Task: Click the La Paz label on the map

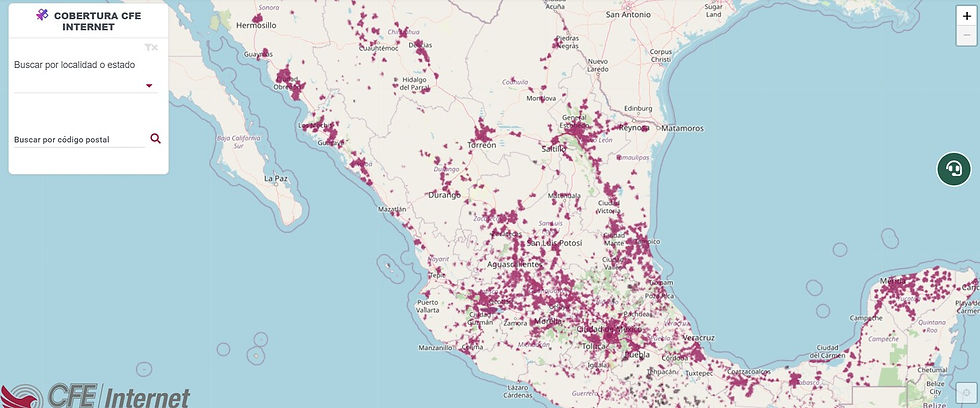Action: pyautogui.click(x=276, y=179)
